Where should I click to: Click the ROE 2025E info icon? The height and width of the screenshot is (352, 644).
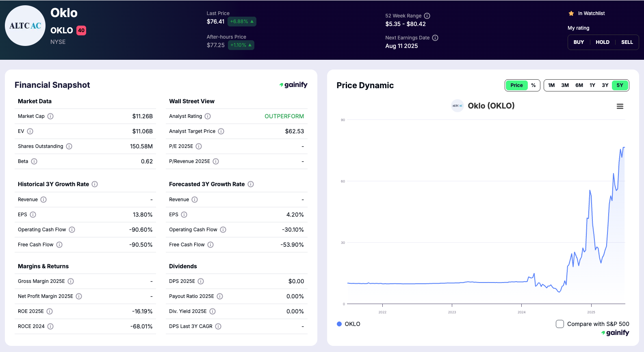click(x=50, y=311)
